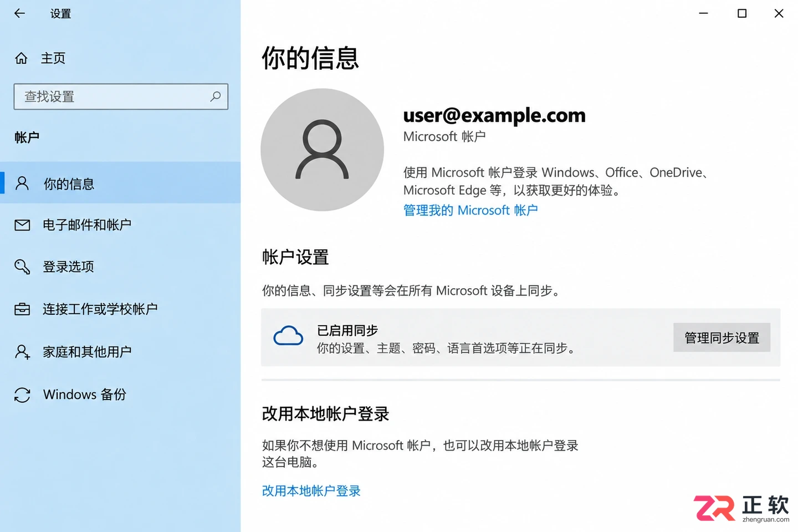Viewport: 798px width, 532px height.
Task: Select 你的信息 in the sidebar
Action: tap(120, 183)
